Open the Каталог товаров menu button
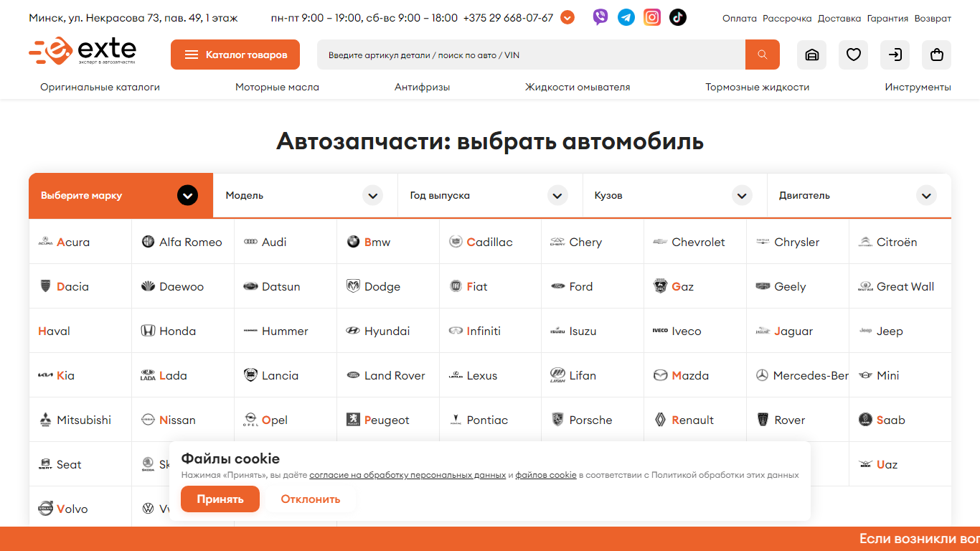The image size is (980, 551). tap(235, 55)
